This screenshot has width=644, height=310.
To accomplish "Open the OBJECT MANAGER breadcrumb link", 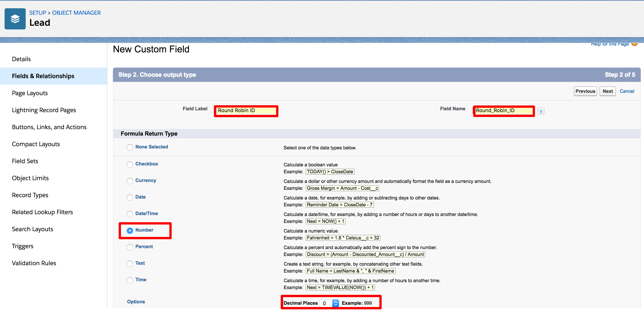I will [x=76, y=13].
